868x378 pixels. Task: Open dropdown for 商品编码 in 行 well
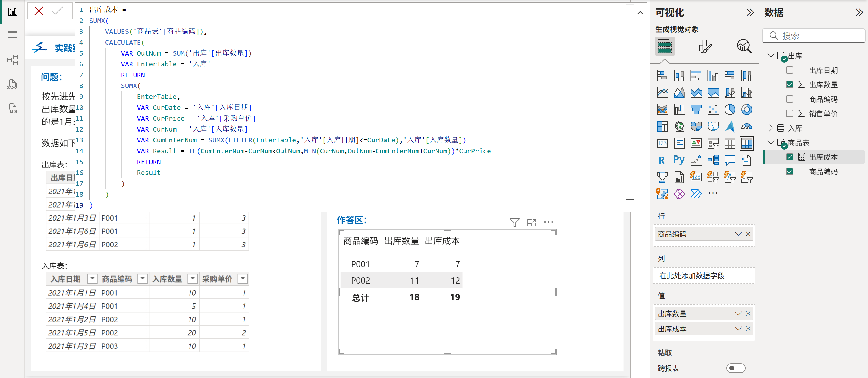click(x=738, y=234)
